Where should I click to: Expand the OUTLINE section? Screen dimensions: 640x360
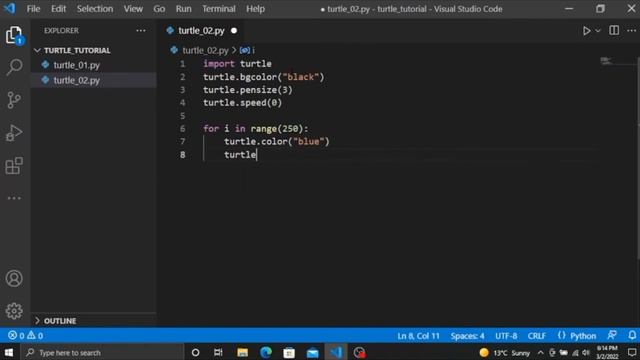pyautogui.click(x=94, y=321)
